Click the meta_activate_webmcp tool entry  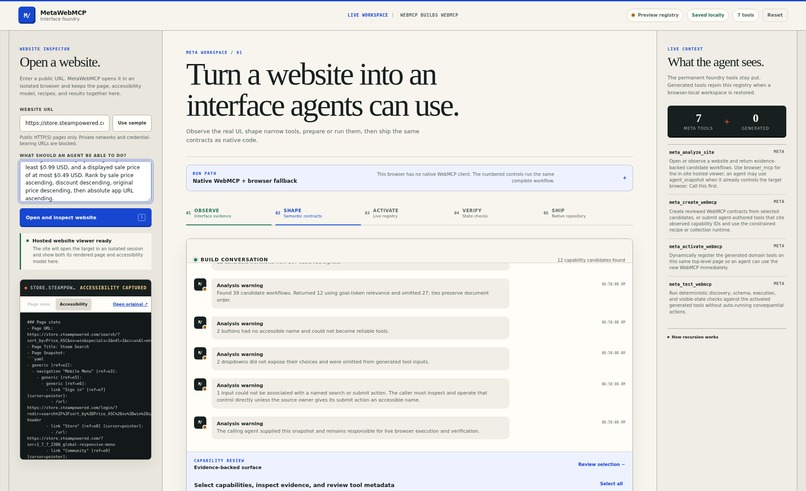point(726,258)
